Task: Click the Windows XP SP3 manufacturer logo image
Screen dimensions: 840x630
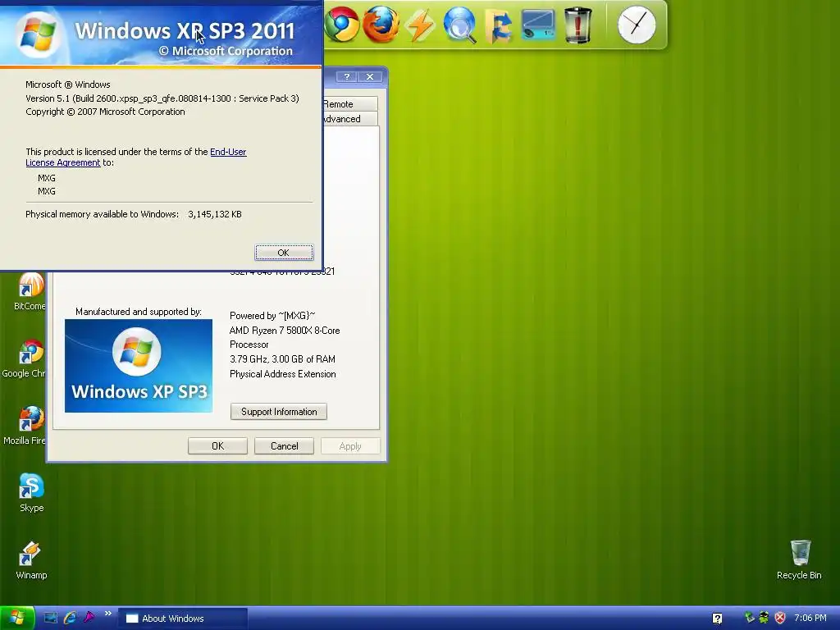Action: click(x=138, y=366)
